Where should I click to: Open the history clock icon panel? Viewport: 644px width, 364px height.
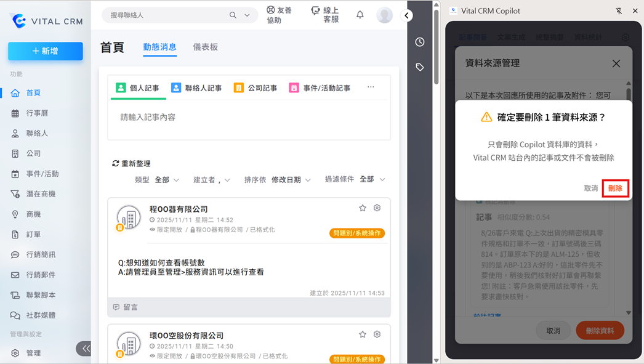(420, 42)
